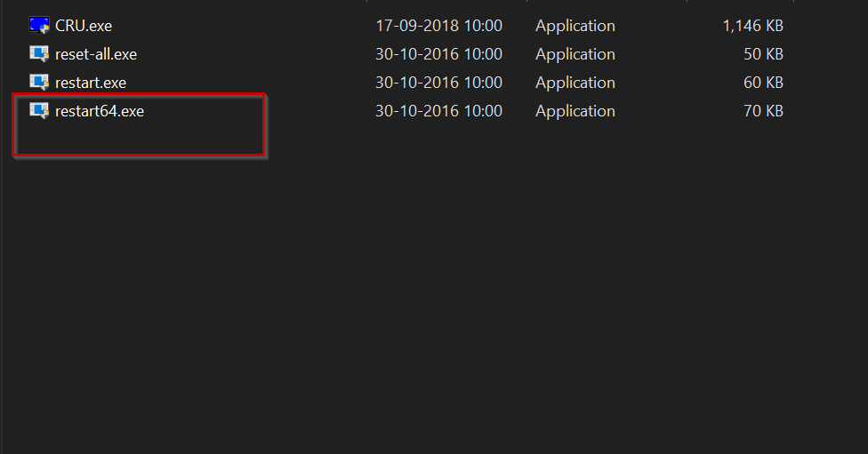
Task: Select the 50 KB size value
Action: 763,54
